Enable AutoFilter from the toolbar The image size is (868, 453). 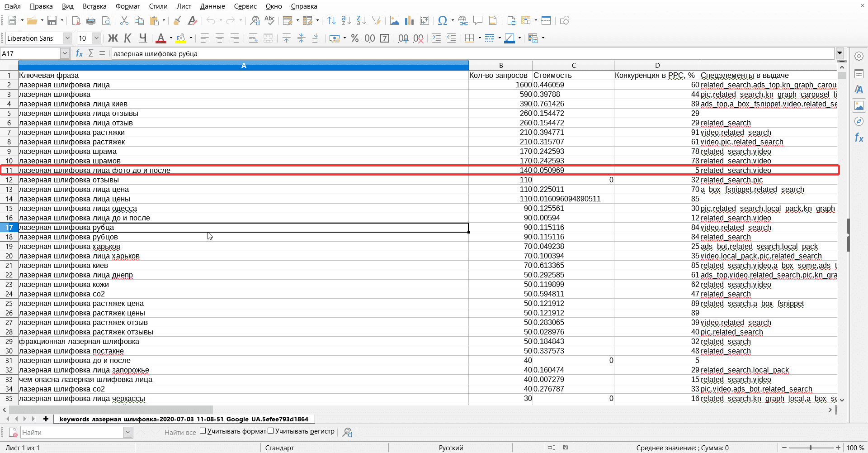click(376, 21)
